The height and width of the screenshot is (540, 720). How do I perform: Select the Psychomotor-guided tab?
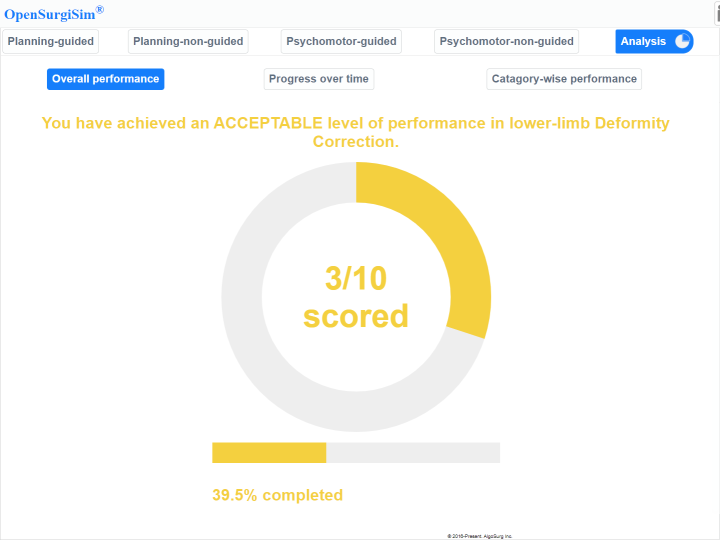coord(341,41)
